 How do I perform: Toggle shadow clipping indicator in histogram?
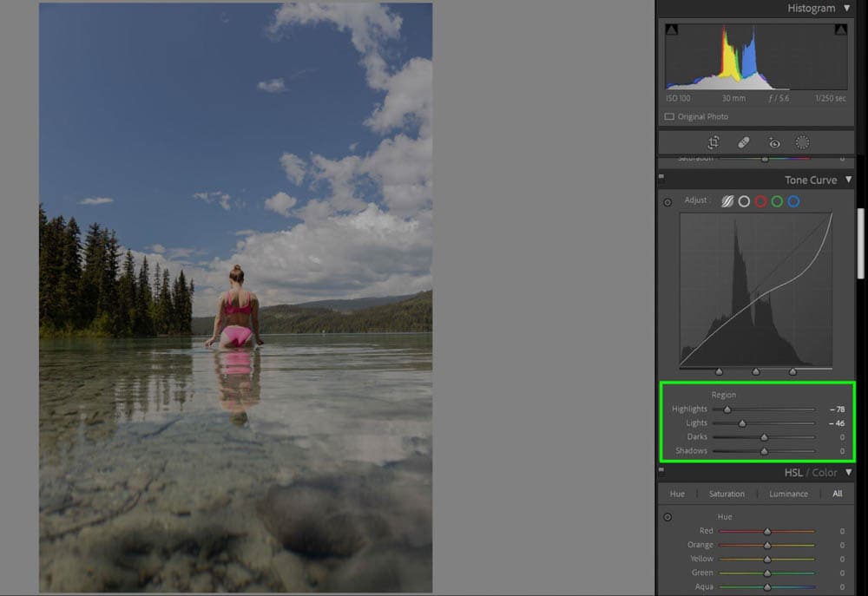pos(672,29)
